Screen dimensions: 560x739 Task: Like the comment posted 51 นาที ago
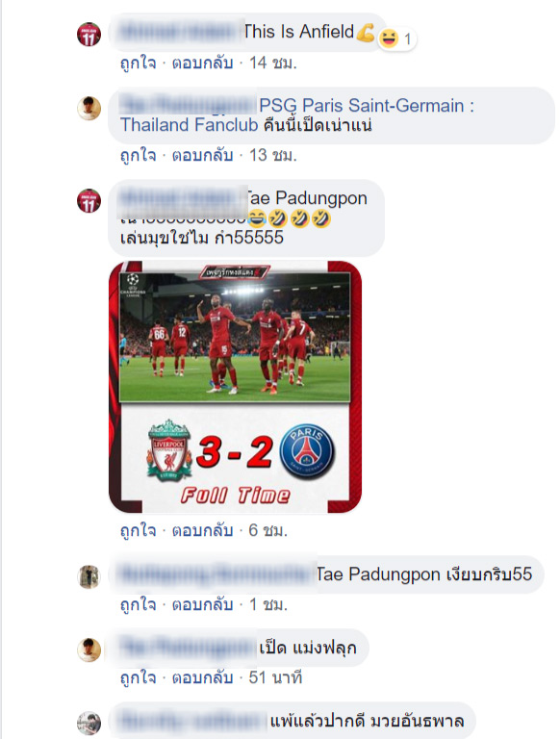[x=138, y=677]
